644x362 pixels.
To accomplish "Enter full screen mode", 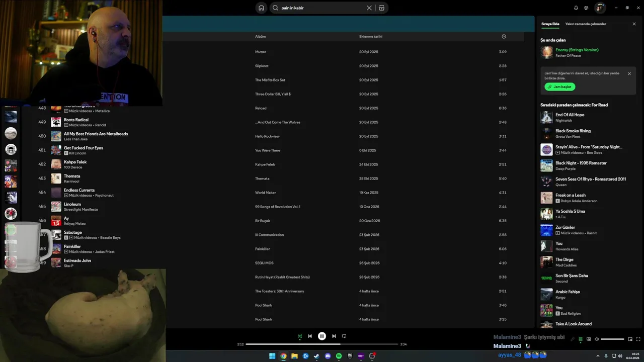I will [638, 339].
